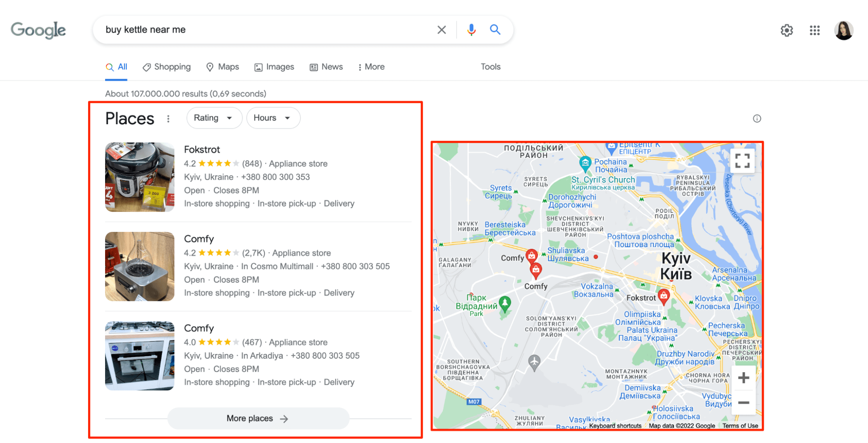
Task: Switch to Maps tab
Action: click(222, 67)
